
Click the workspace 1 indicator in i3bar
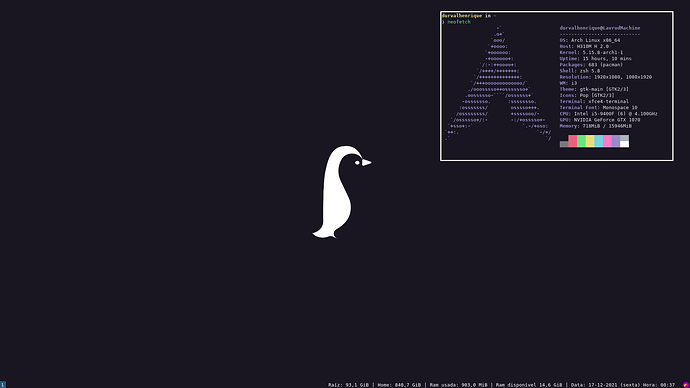point(3,384)
